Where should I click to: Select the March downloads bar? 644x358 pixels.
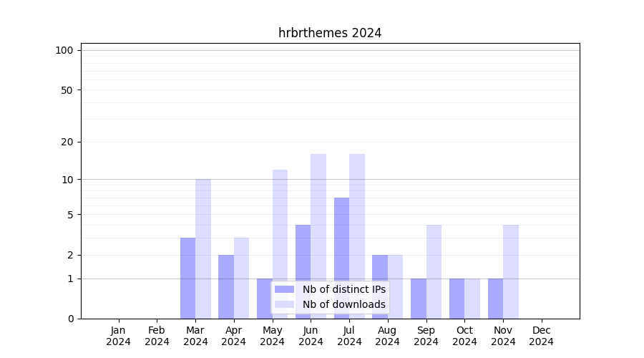coord(203,248)
